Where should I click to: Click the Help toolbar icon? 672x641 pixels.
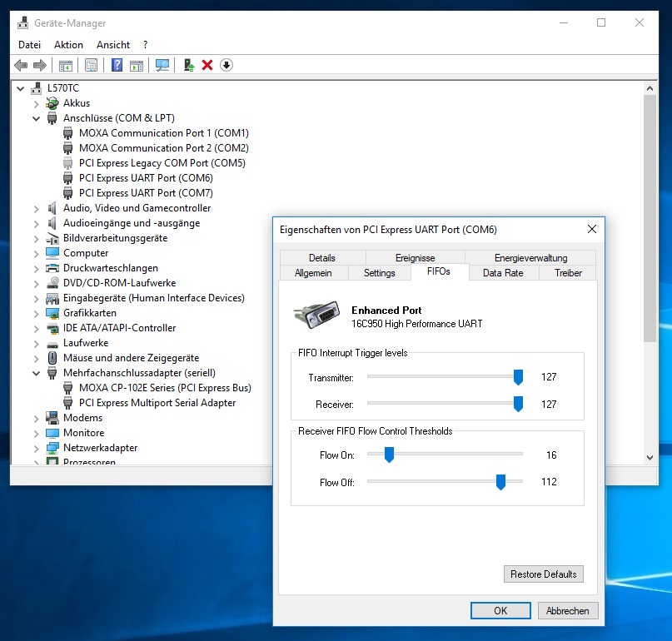click(117, 65)
